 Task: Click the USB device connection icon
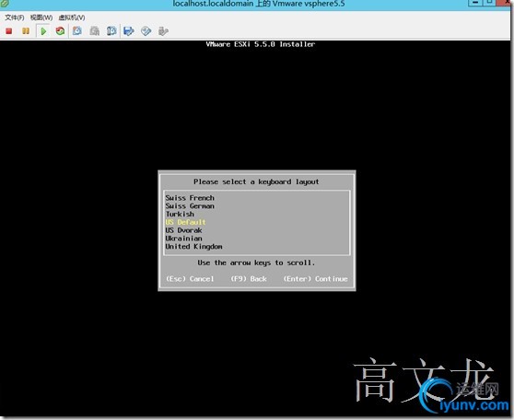pos(163,31)
